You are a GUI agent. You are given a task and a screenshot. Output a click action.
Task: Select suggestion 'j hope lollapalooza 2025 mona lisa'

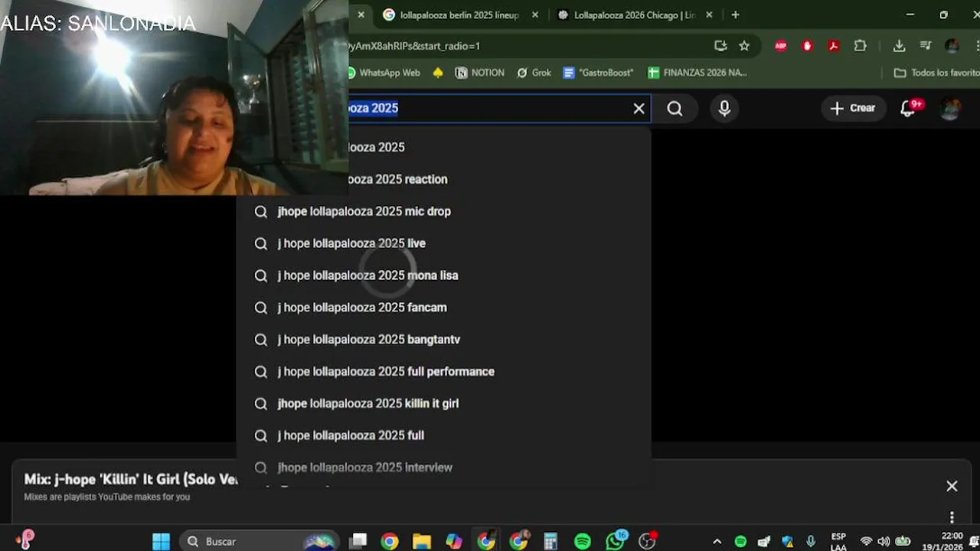coord(444,275)
